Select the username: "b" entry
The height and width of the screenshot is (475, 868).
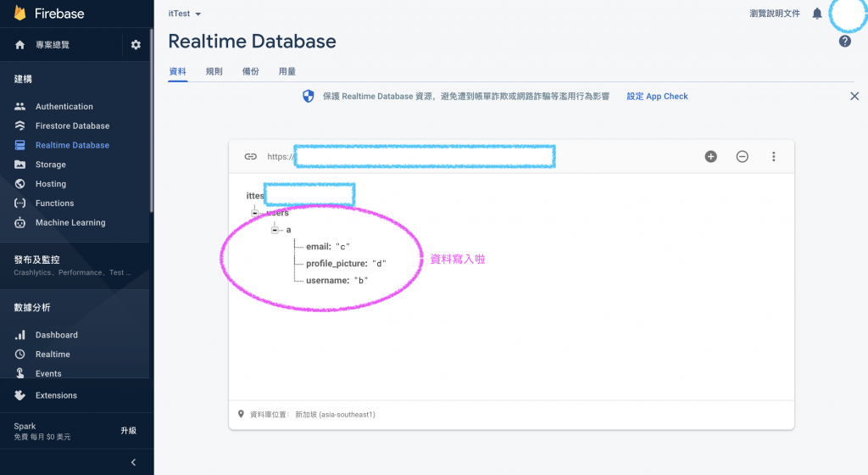point(337,281)
